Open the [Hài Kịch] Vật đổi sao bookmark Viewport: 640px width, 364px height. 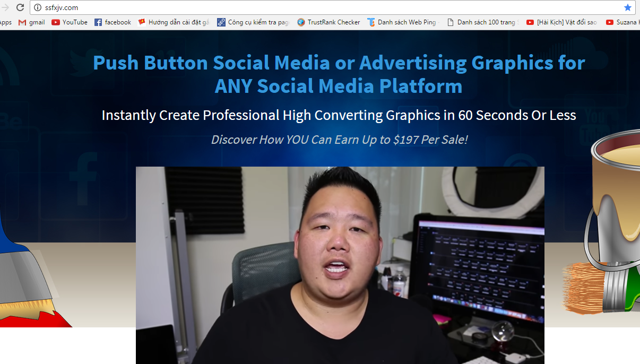[561, 22]
